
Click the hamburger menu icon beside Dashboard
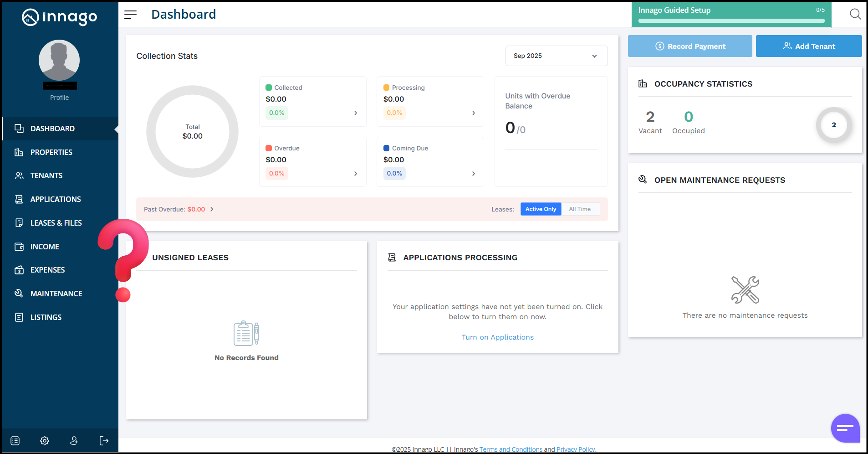tap(130, 15)
